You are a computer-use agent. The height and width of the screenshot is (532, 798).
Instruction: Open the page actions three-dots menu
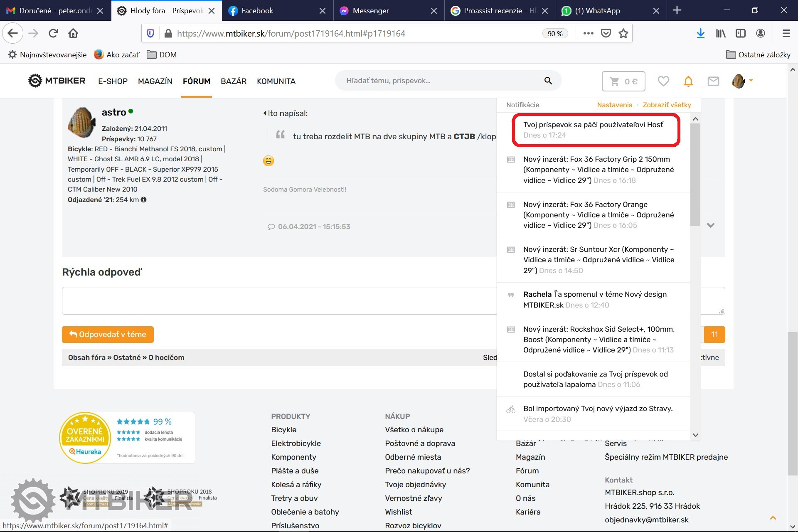(588, 34)
